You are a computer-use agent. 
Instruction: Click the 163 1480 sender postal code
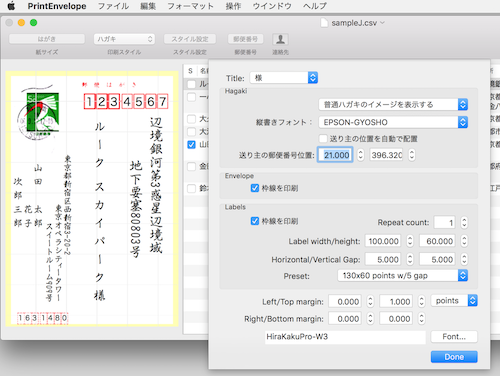(x=42, y=318)
